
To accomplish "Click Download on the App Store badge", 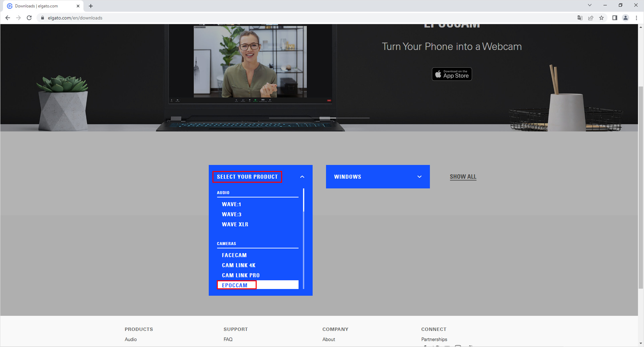I will tap(452, 74).
